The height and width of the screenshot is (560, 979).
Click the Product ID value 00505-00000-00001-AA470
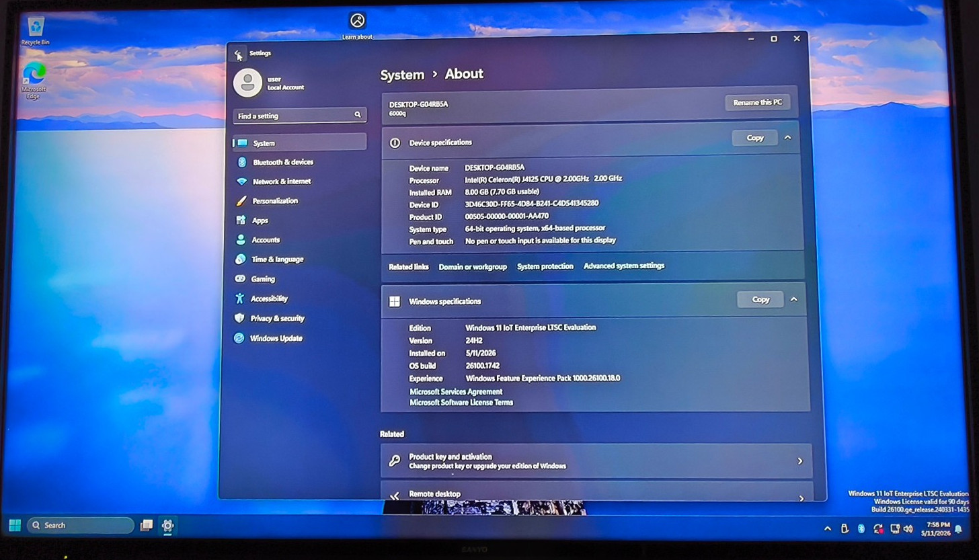(507, 216)
